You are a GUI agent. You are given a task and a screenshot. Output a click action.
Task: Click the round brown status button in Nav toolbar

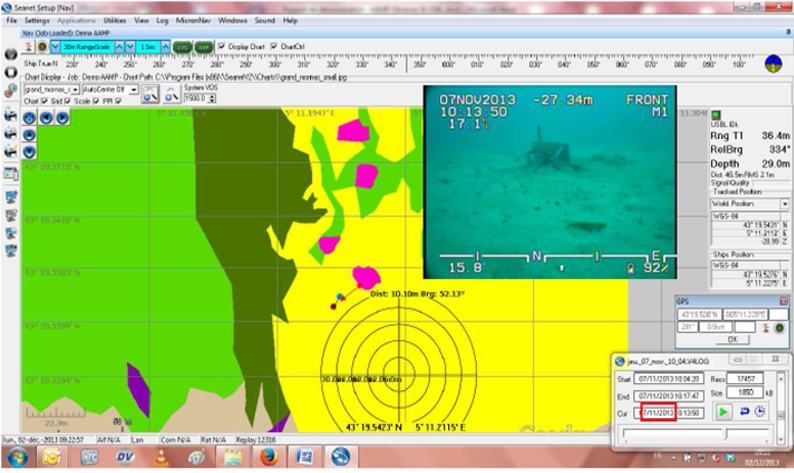pyautogui.click(x=43, y=47)
